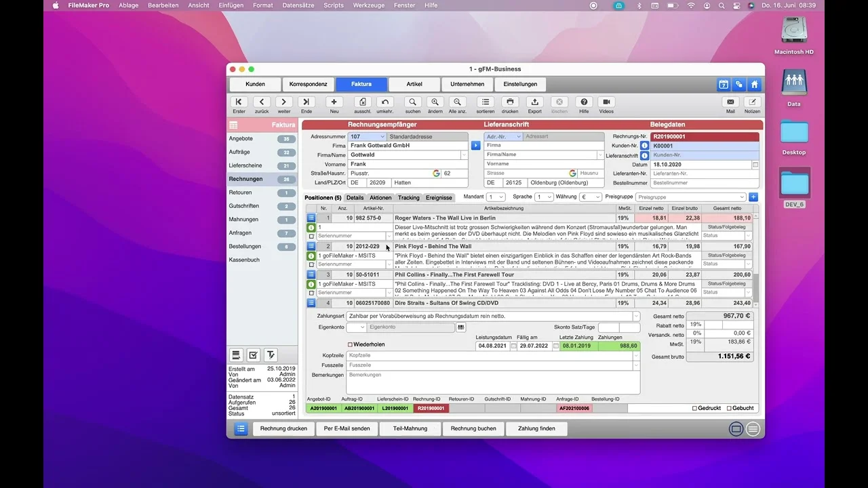
Task: Click the Per E-Mail senden button
Action: pyautogui.click(x=347, y=428)
